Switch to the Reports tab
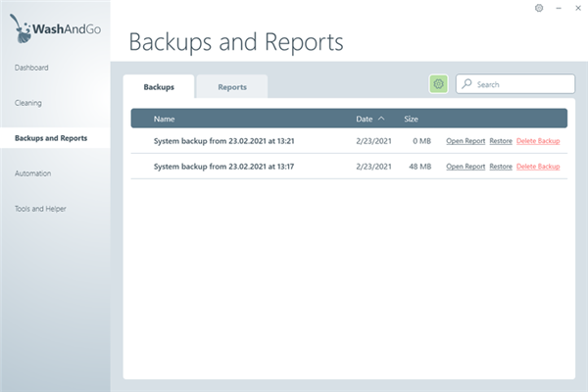The width and height of the screenshot is (588, 392). [x=232, y=87]
